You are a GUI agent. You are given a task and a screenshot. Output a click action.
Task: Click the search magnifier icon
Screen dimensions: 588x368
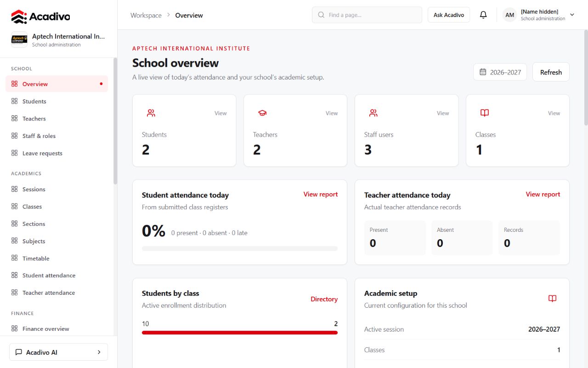321,15
